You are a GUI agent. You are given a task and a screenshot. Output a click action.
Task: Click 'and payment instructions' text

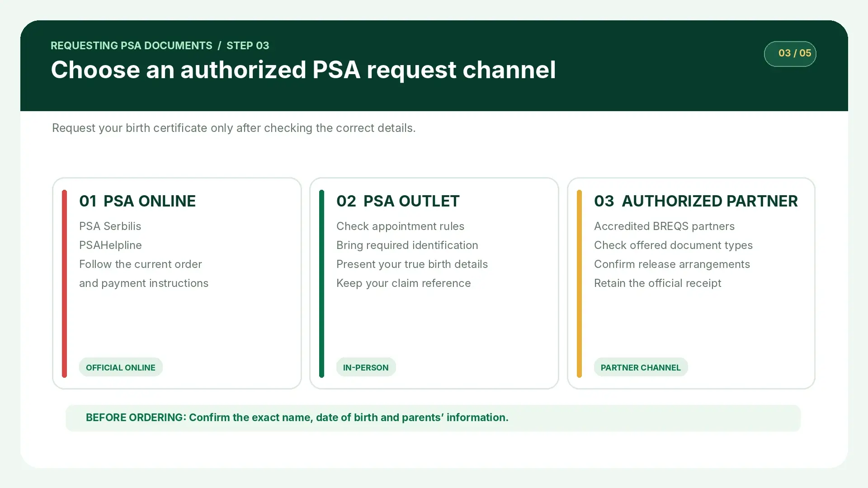144,283
